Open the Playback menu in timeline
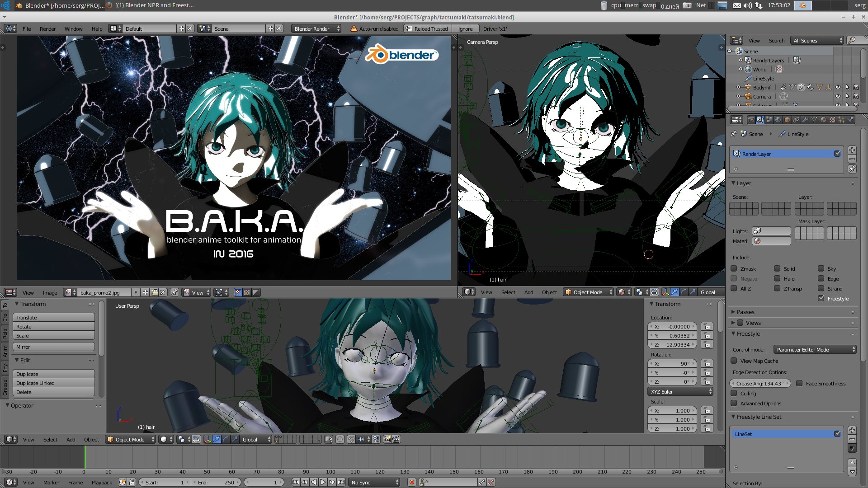The width and height of the screenshot is (868, 488). click(102, 482)
